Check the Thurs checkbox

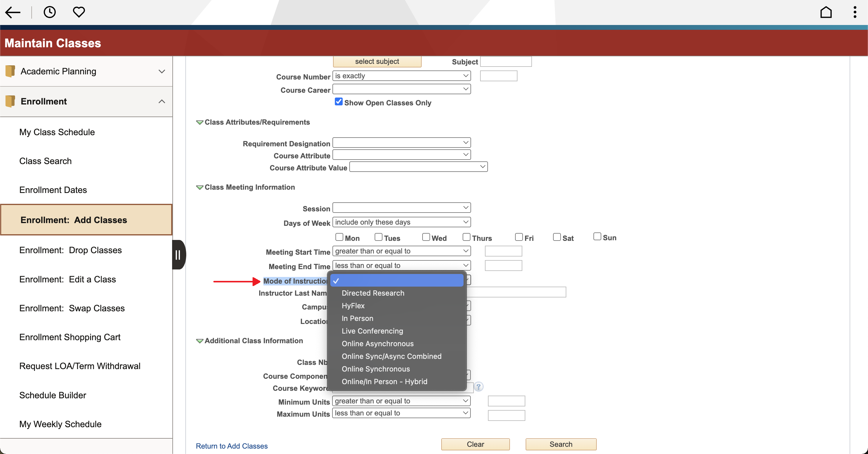(466, 237)
